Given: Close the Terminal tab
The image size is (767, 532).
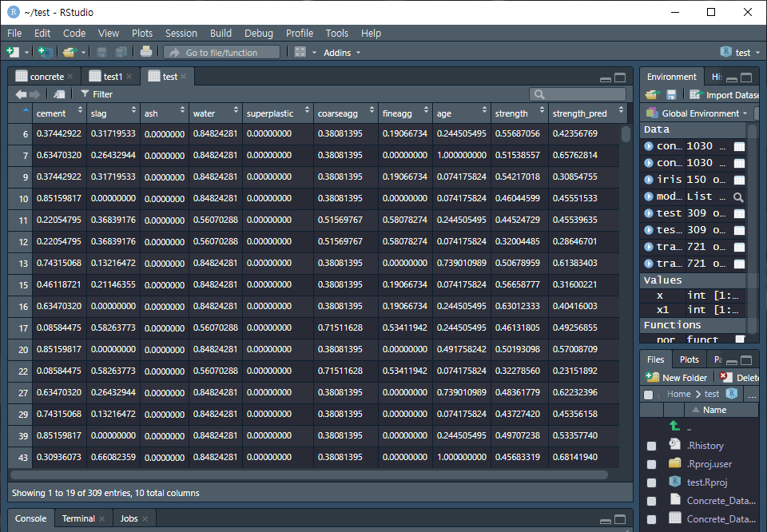Looking at the screenshot, I should 101,518.
